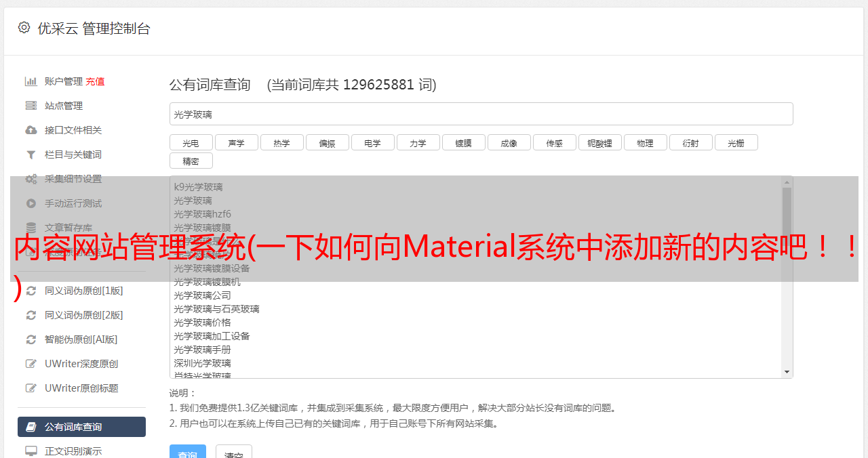Open 账户管理 via its bar chart icon
868x458 pixels.
(x=31, y=81)
